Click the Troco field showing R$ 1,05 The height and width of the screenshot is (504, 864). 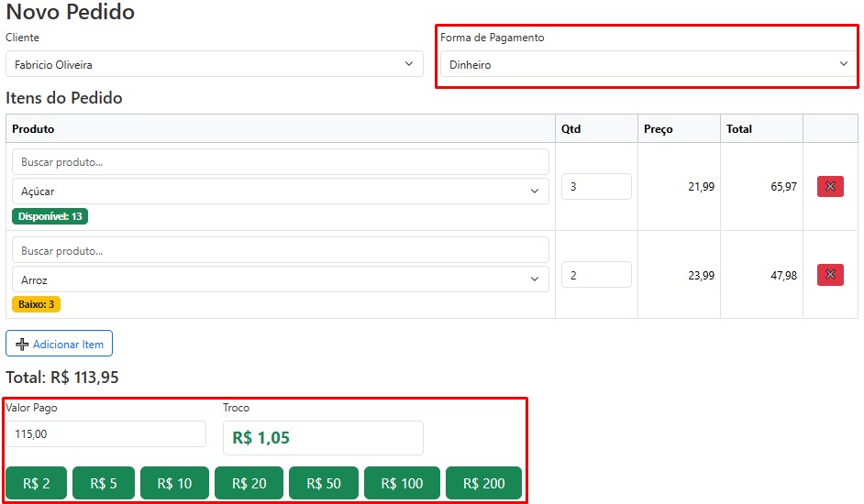pyautogui.click(x=323, y=438)
